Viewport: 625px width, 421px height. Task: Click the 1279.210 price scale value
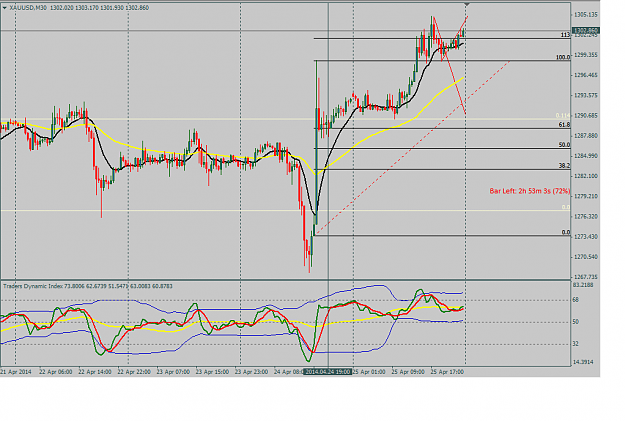pyautogui.click(x=586, y=196)
